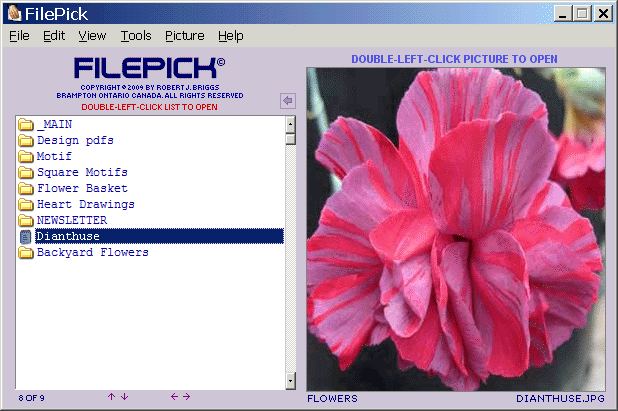
Task: Click the Flower Basket folder icon
Action: [x=26, y=188]
